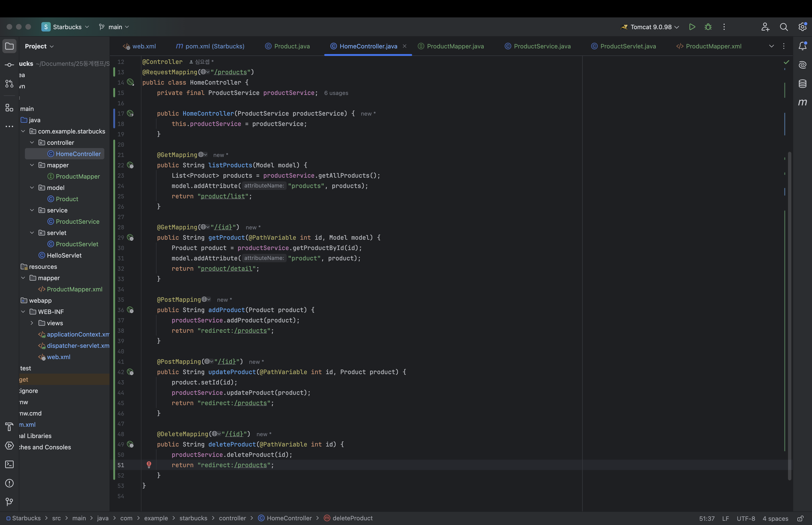The height and width of the screenshot is (525, 812).
Task: Open Code With Me icon
Action: 765,27
